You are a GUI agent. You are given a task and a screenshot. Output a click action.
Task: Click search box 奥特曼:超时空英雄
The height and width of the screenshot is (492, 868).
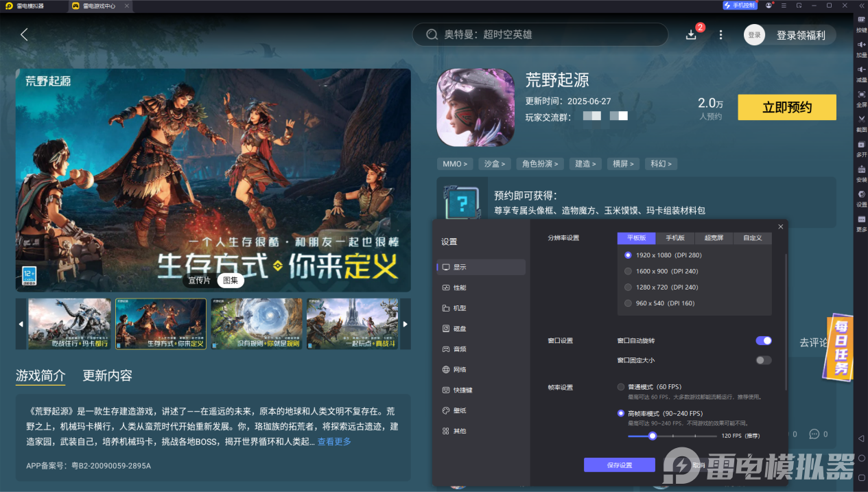[x=540, y=34]
